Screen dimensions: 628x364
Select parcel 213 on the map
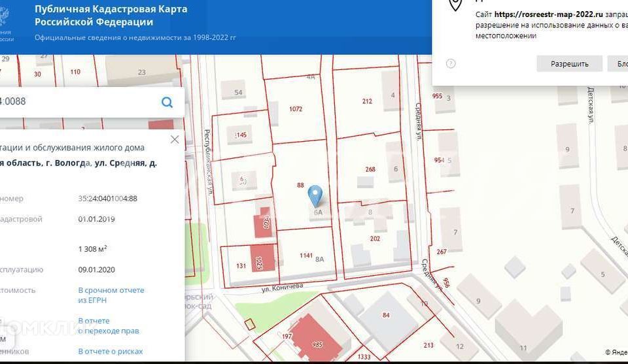[428, 345]
